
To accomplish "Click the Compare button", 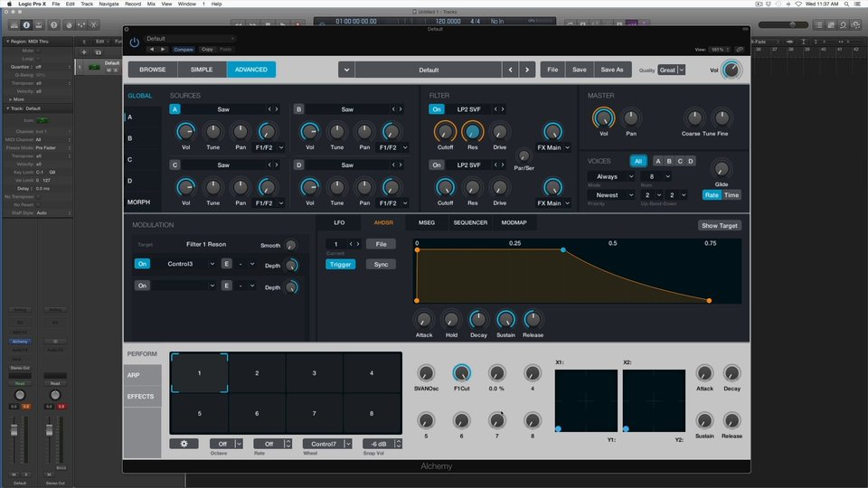I will click(184, 49).
